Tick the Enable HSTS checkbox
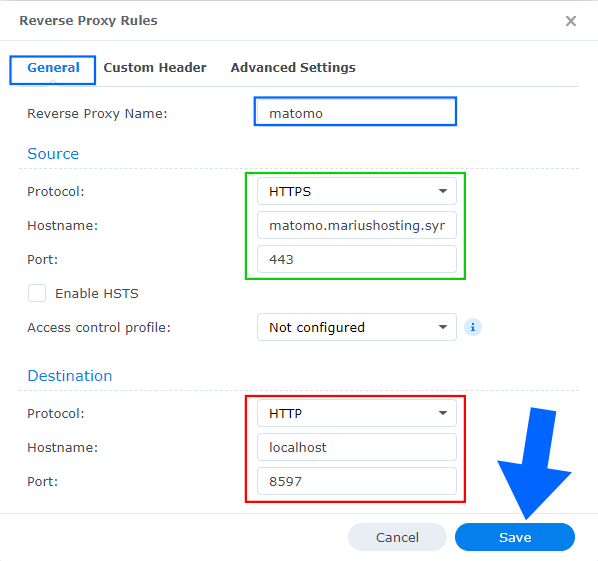 [x=37, y=293]
